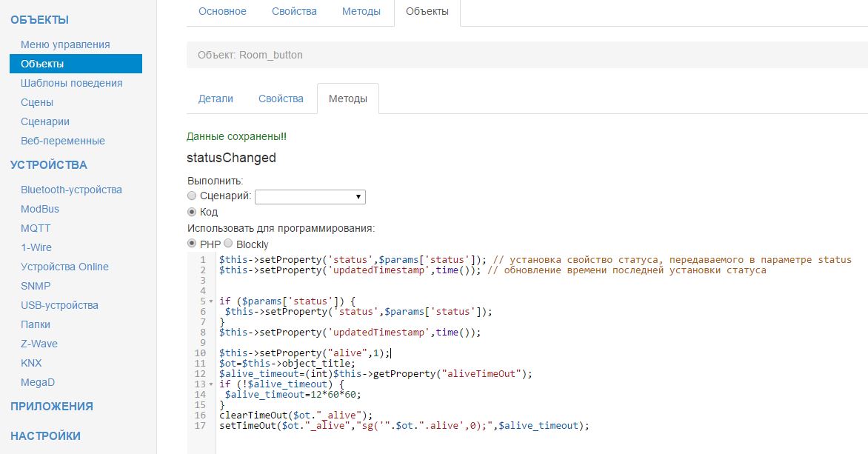Open the top-row Методы tab
The width and height of the screenshot is (868, 454).
click(361, 12)
